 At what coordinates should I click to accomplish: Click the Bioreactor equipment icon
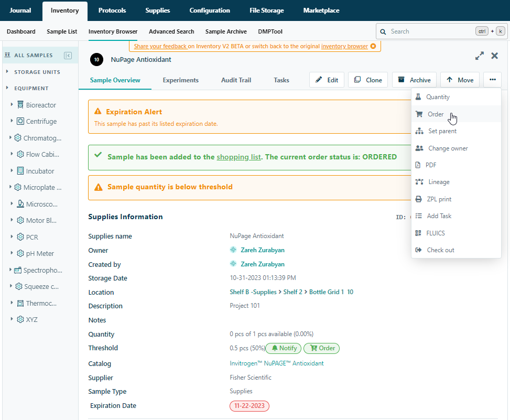click(20, 105)
